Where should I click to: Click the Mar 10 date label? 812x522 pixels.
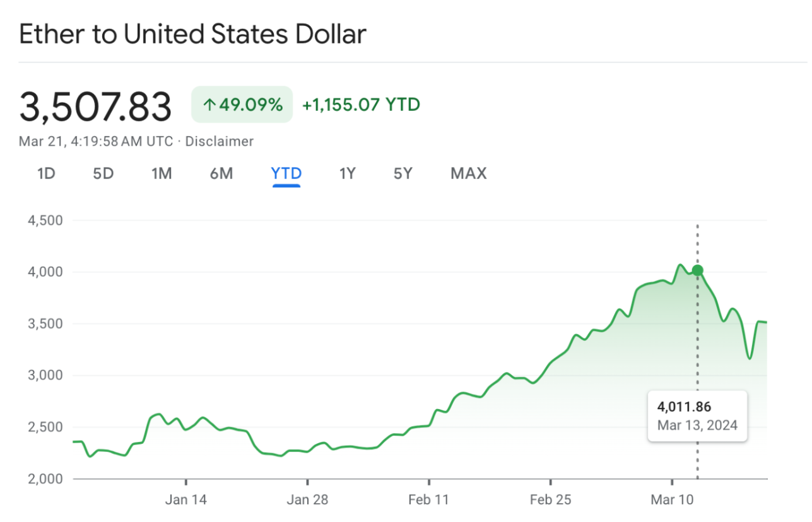coord(671,500)
